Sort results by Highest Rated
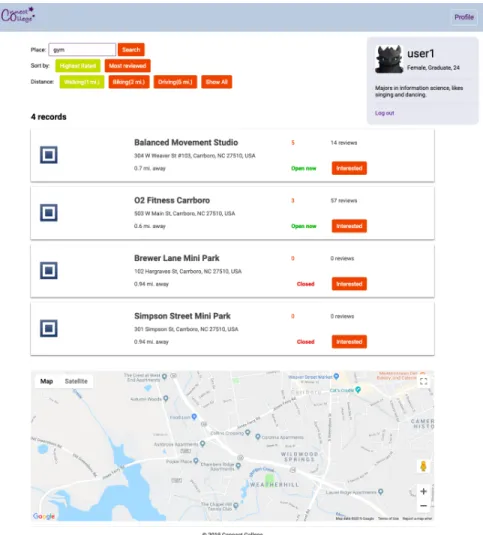This screenshot has width=483, height=535. 78,66
